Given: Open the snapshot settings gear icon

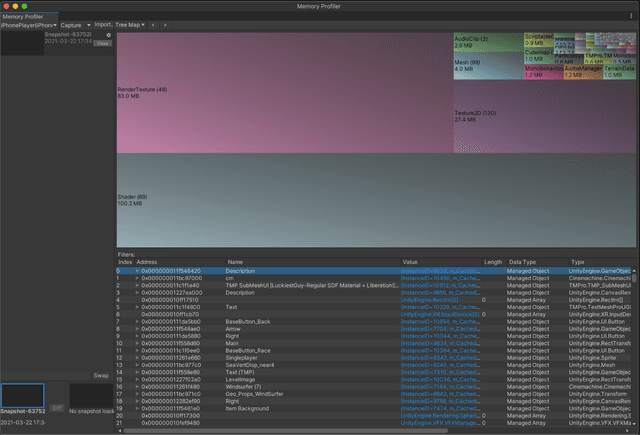Looking at the screenshot, I should (x=109, y=36).
